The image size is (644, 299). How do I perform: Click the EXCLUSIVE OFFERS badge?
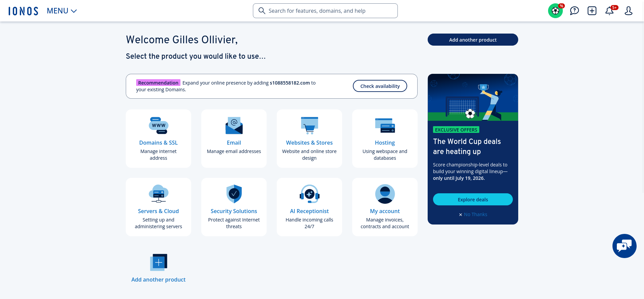(456, 130)
